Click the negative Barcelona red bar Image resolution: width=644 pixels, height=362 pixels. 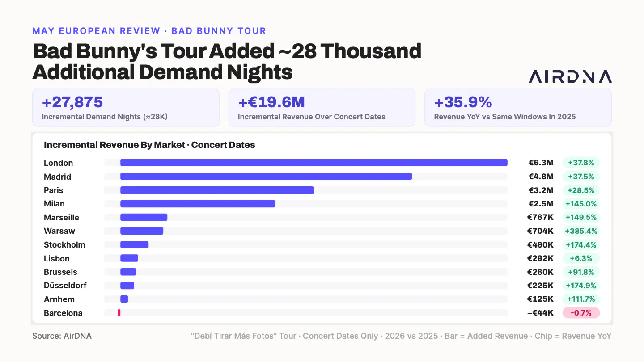tap(119, 313)
